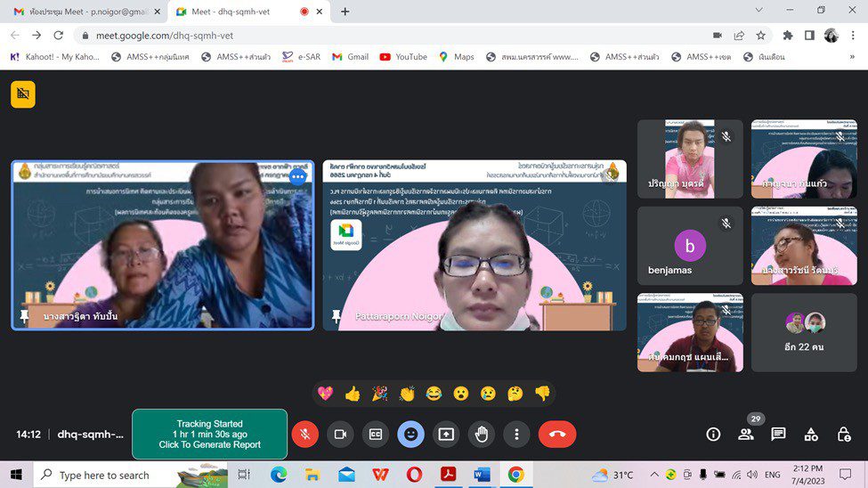The image size is (868, 488).
Task: Open the Activities panel
Action: point(811,435)
